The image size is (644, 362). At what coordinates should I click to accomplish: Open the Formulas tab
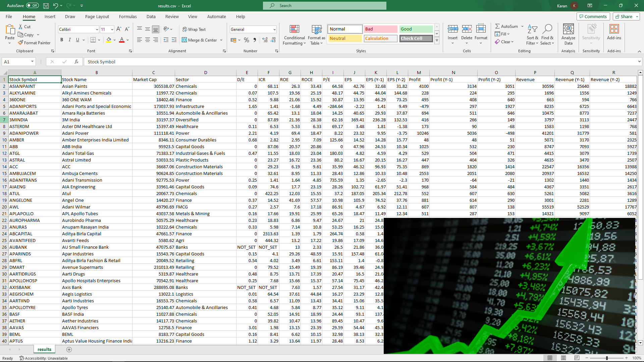click(x=128, y=16)
